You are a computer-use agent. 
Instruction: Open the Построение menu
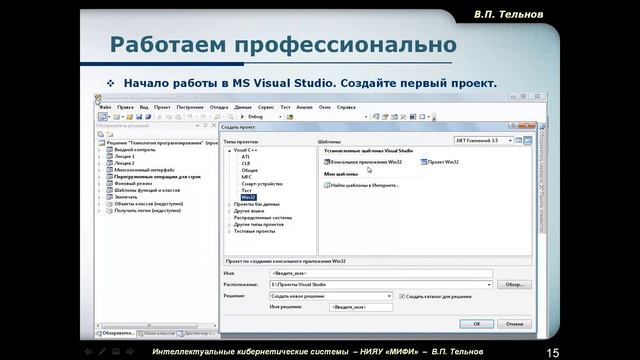click(190, 107)
